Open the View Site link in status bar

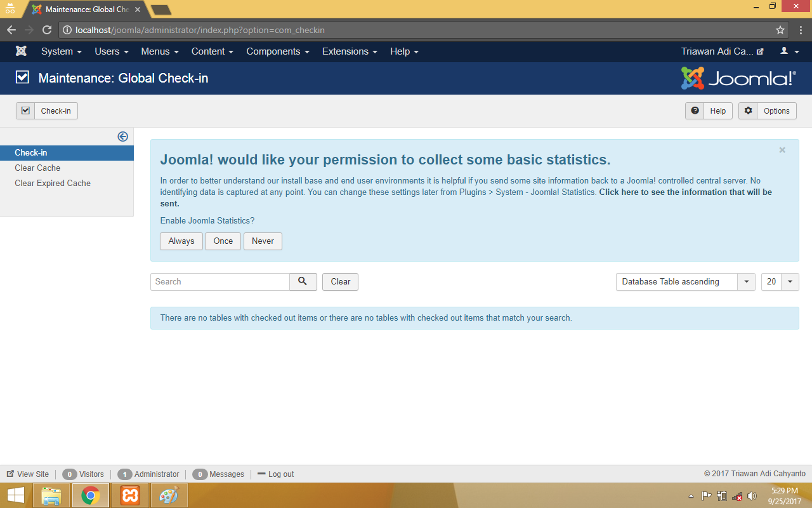[28, 474]
